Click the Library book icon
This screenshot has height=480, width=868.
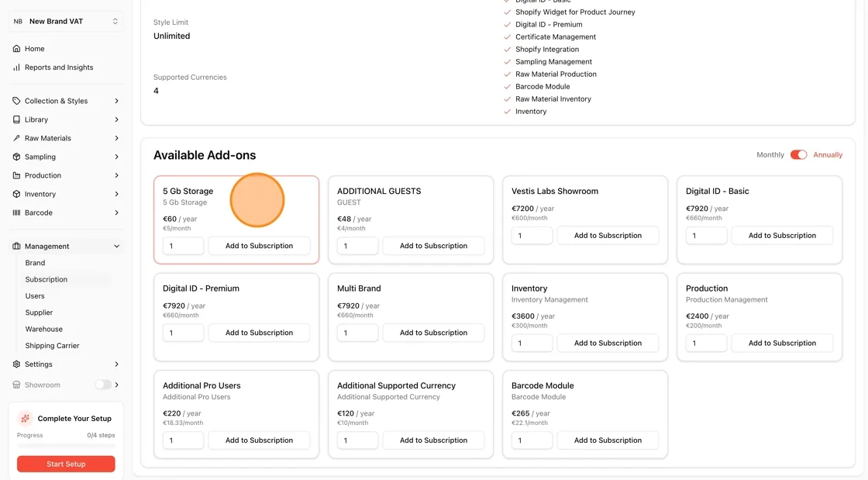tap(16, 119)
